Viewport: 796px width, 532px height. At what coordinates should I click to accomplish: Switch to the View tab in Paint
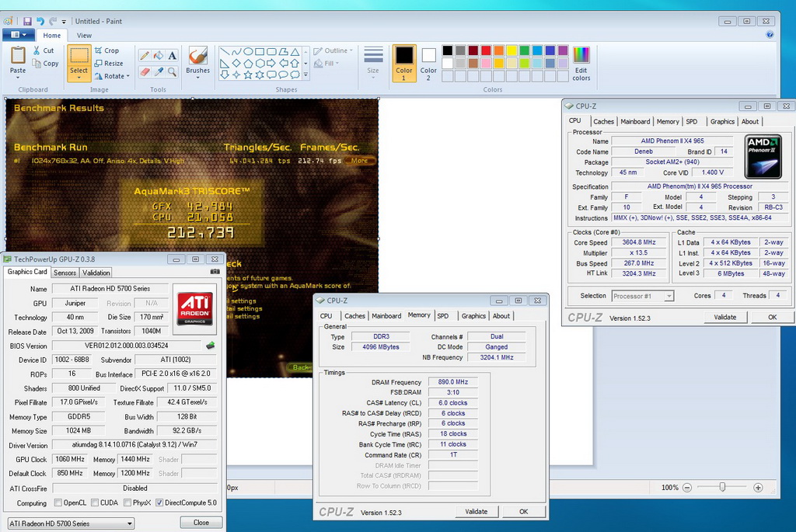84,36
